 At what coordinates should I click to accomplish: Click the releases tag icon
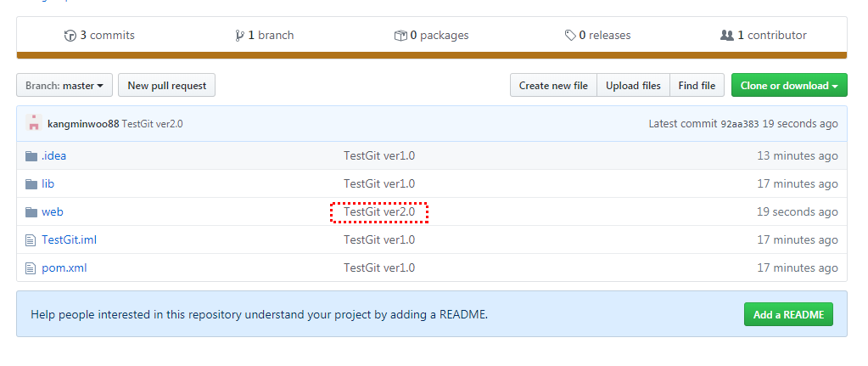click(570, 36)
